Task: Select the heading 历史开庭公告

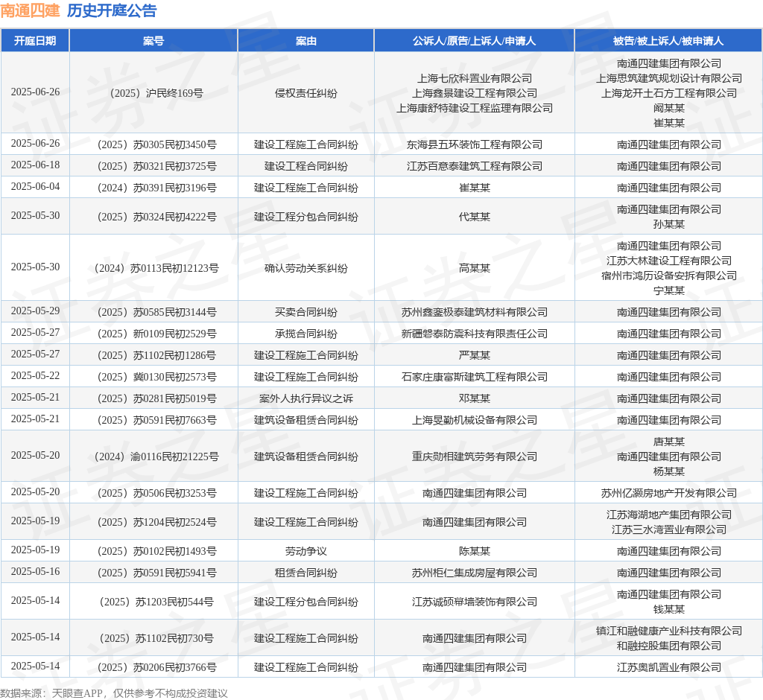Action: 112,10
